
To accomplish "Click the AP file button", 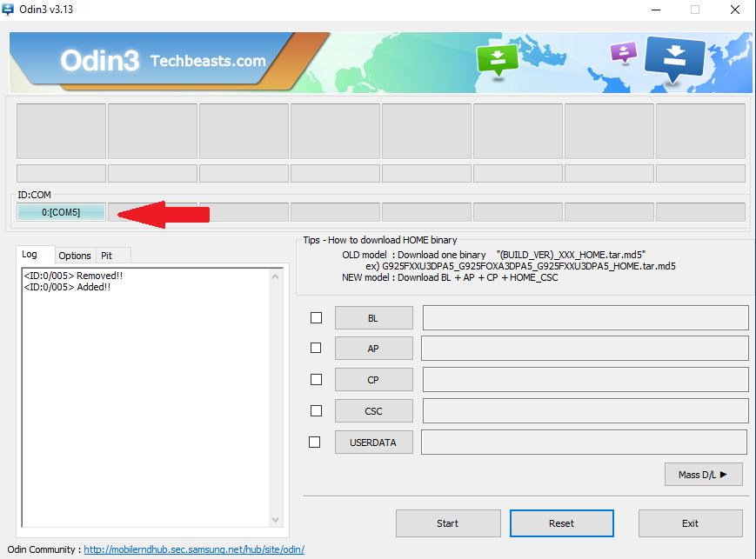I will point(374,349).
